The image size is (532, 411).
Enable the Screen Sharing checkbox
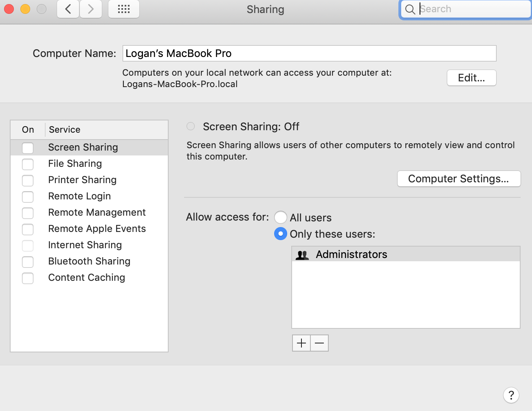click(28, 148)
